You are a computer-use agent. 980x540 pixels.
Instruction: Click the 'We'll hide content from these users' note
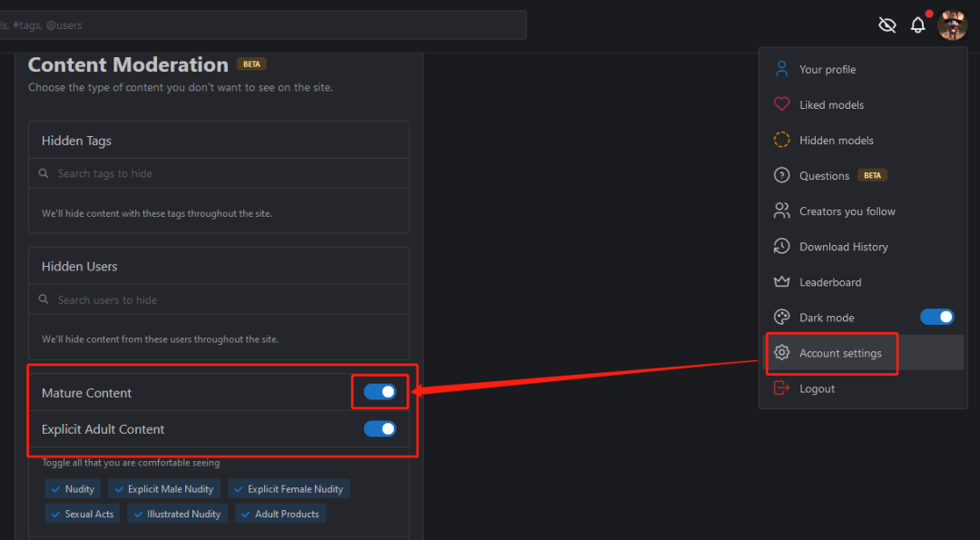click(x=160, y=339)
